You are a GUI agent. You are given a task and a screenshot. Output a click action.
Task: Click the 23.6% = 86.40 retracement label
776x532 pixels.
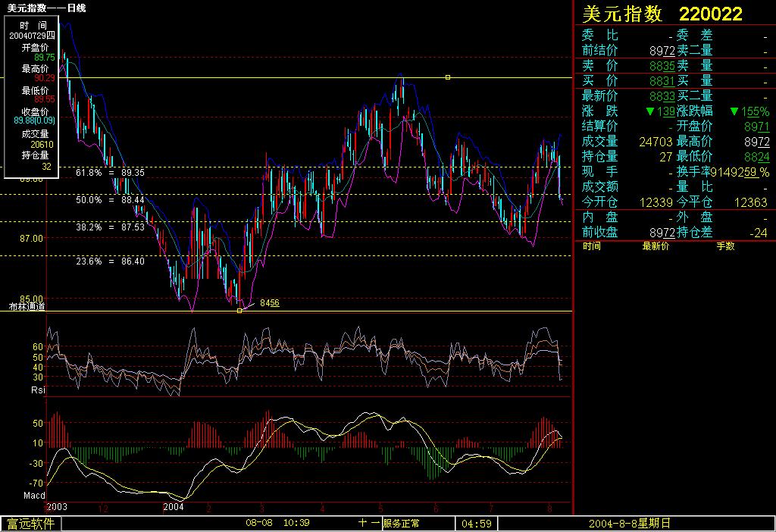pos(110,261)
